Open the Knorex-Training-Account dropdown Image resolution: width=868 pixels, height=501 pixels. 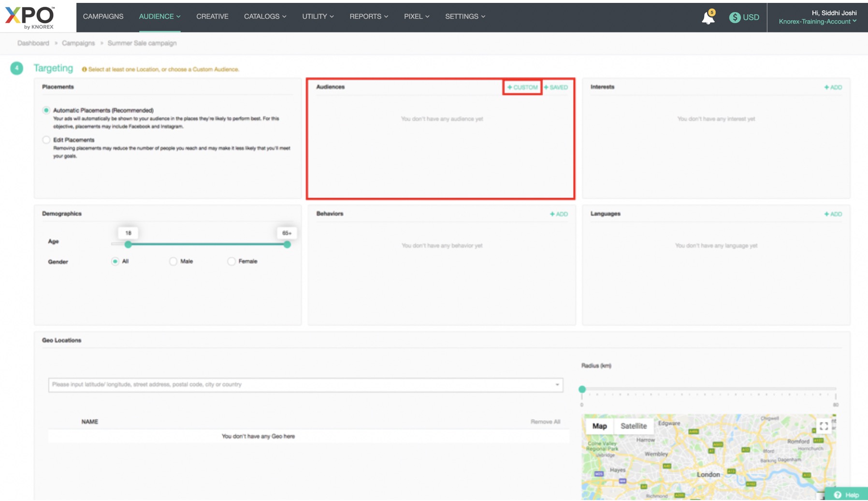pyautogui.click(x=817, y=22)
